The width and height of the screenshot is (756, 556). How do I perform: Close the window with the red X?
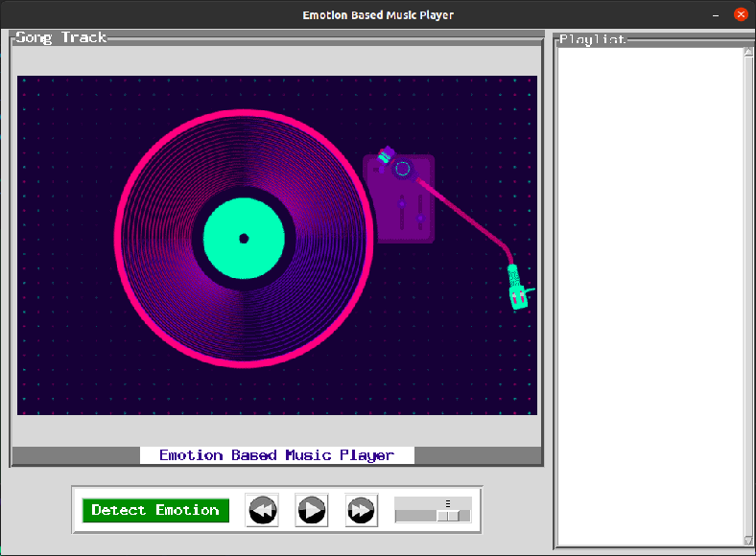741,14
